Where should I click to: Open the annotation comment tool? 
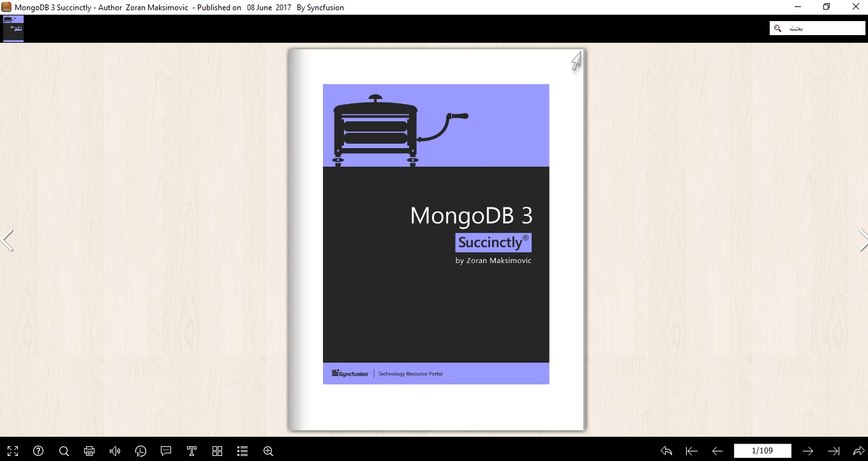tap(166, 451)
